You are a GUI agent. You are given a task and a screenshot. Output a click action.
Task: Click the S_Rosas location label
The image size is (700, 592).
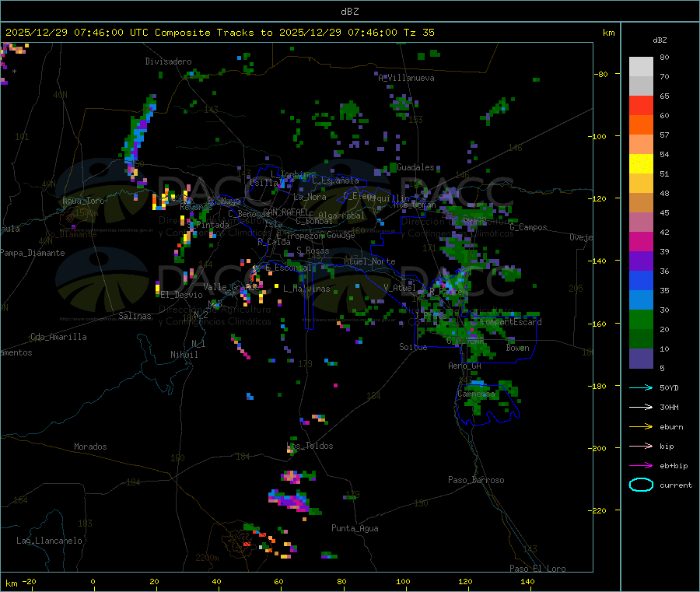pos(313,250)
